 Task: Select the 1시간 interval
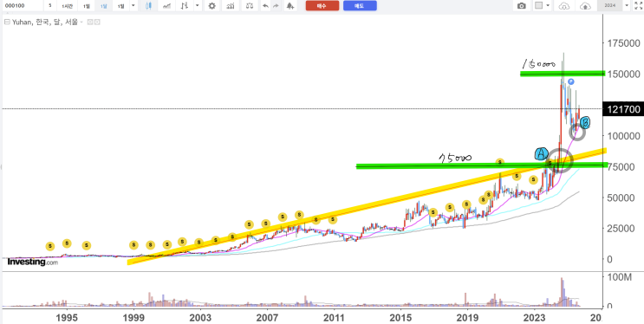(67, 6)
